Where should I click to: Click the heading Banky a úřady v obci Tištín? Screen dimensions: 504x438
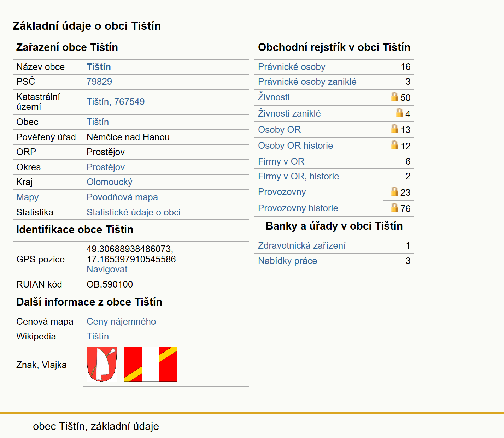pyautogui.click(x=334, y=226)
